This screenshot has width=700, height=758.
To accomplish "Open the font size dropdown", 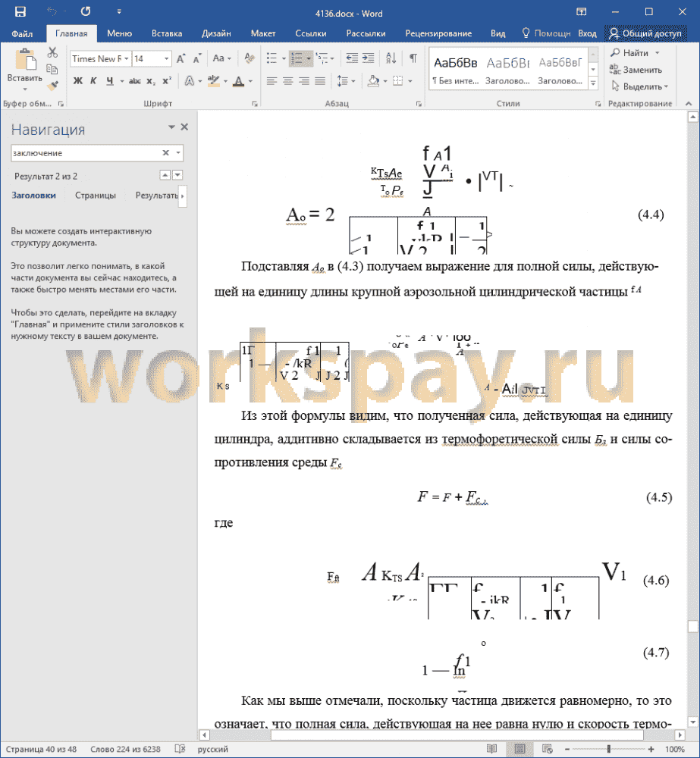I will [x=166, y=59].
